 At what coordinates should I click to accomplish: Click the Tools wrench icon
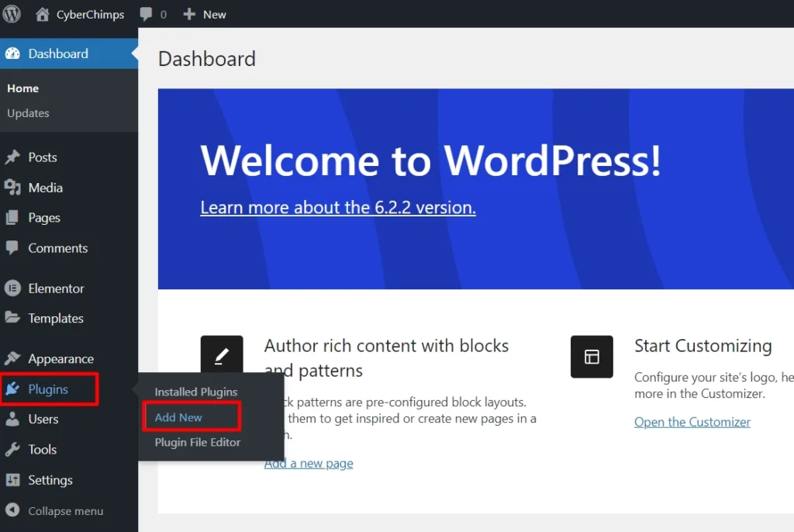click(12, 450)
